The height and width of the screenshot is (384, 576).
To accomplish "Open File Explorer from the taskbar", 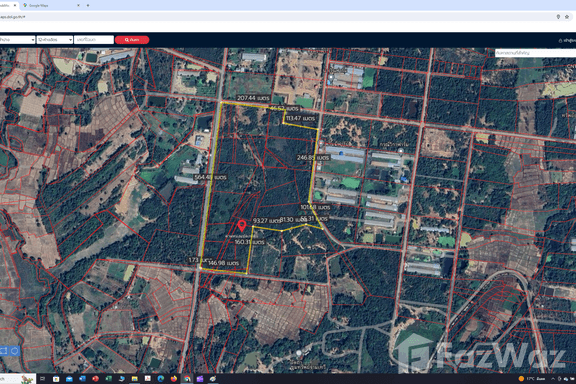I will (134, 379).
